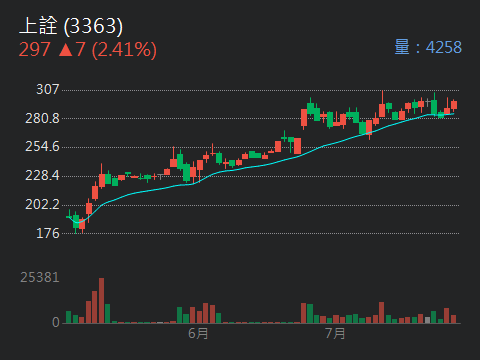Click the price change 297 ▲7 (2.41%)
480x360 pixels.
coord(88,50)
